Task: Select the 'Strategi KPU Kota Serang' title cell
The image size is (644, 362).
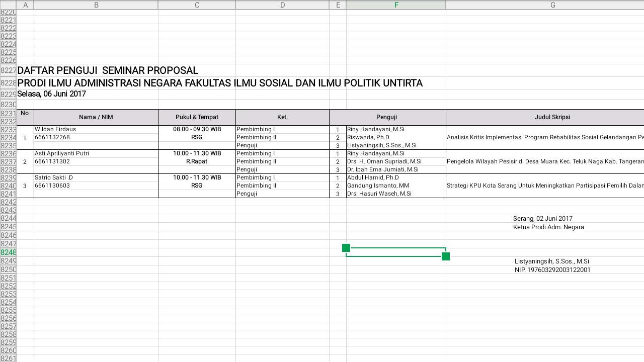Action: click(x=545, y=186)
